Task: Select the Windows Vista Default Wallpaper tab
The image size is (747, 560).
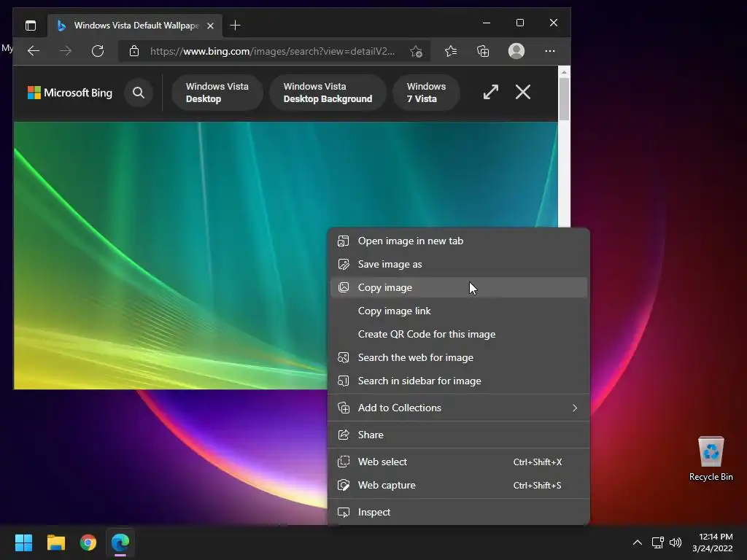Action: [135, 26]
